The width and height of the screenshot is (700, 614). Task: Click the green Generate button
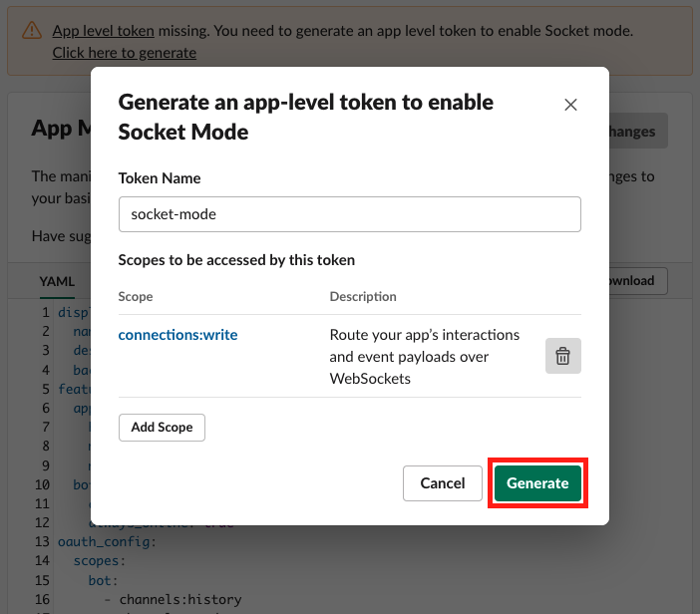pos(537,483)
